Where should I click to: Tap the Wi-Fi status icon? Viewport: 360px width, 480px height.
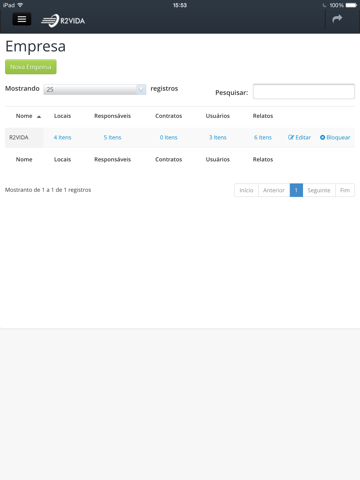[x=20, y=5]
